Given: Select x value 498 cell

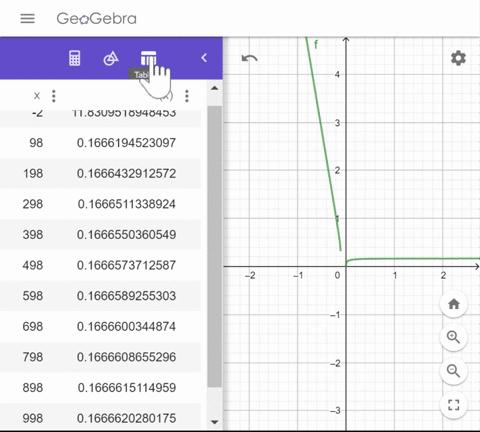Looking at the screenshot, I should click(33, 265).
